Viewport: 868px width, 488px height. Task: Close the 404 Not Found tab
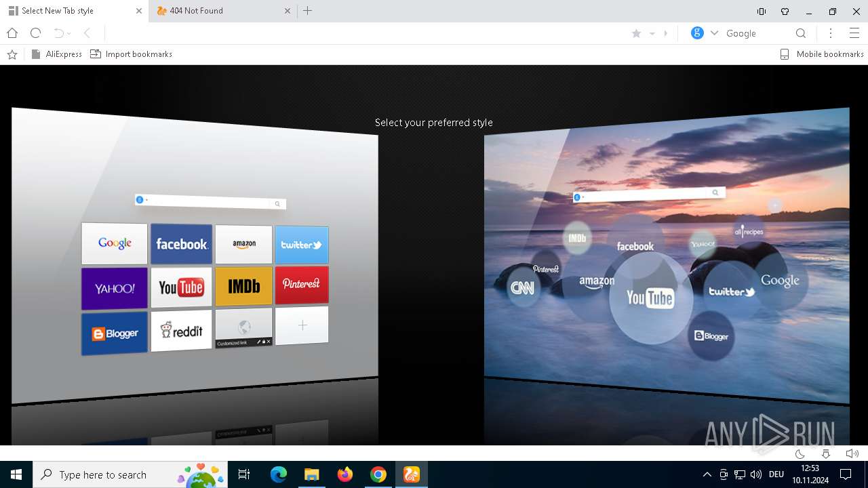(x=287, y=11)
